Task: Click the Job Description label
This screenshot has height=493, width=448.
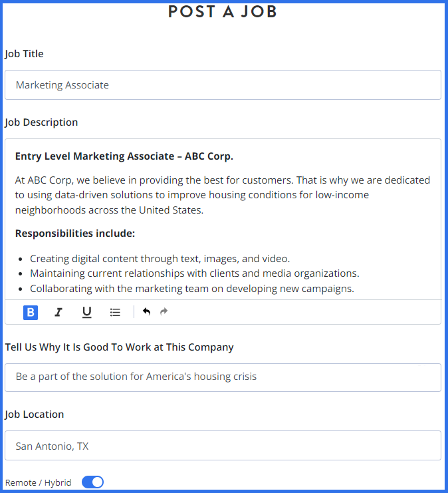Action: tap(41, 122)
